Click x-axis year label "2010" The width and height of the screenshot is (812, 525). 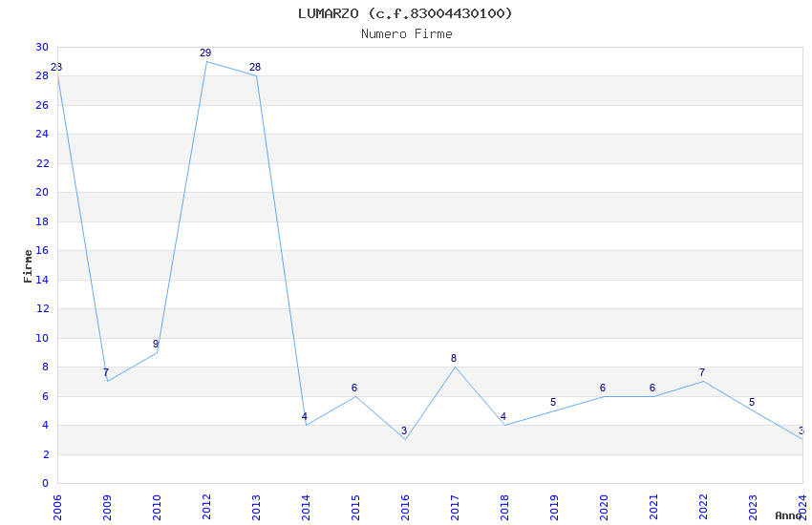tap(157, 507)
